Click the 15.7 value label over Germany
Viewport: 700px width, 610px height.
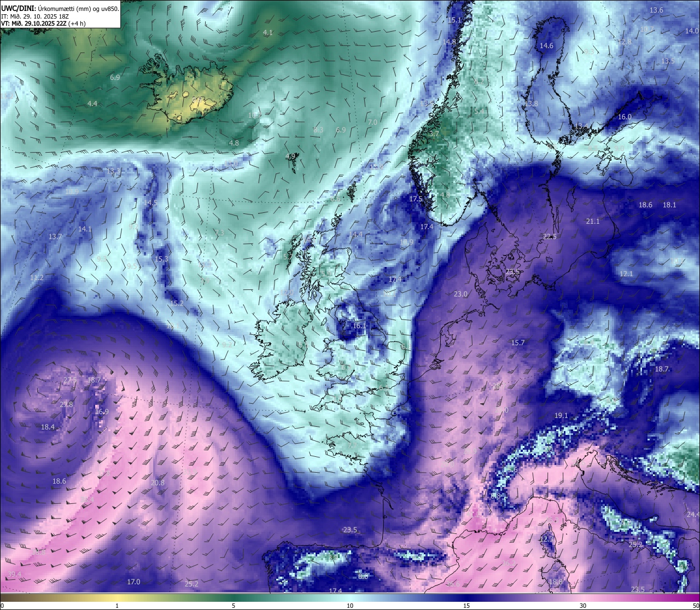[518, 342]
